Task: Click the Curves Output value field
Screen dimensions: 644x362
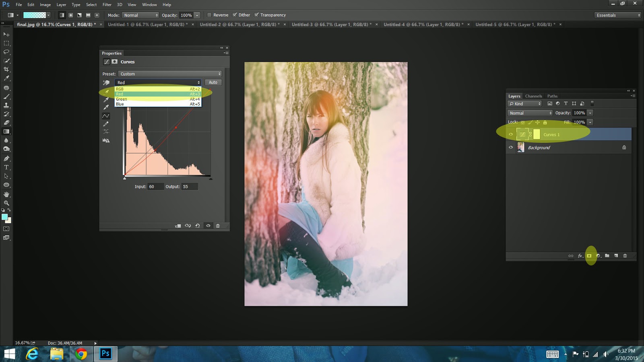Action: 190,187
